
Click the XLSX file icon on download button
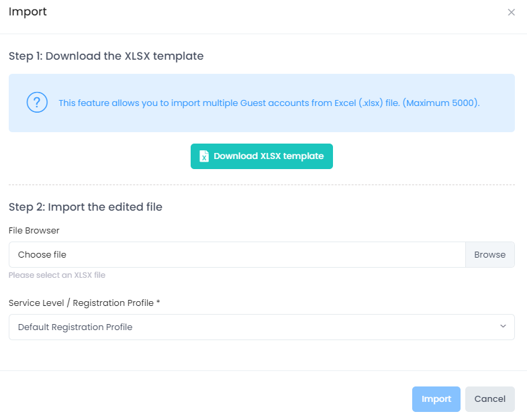204,156
